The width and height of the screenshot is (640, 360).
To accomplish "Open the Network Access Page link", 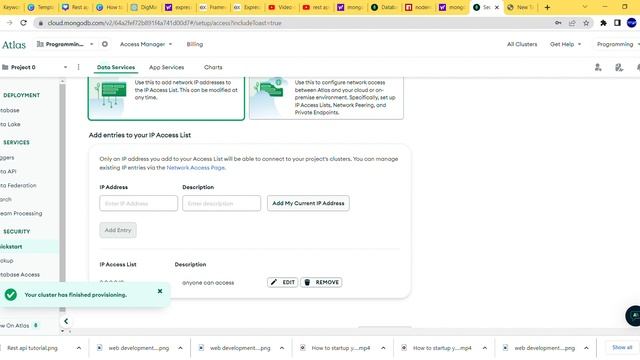I will pyautogui.click(x=195, y=168).
